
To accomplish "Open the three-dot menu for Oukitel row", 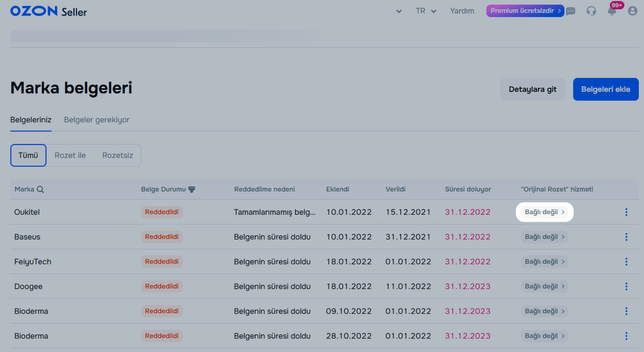I will [x=626, y=212].
